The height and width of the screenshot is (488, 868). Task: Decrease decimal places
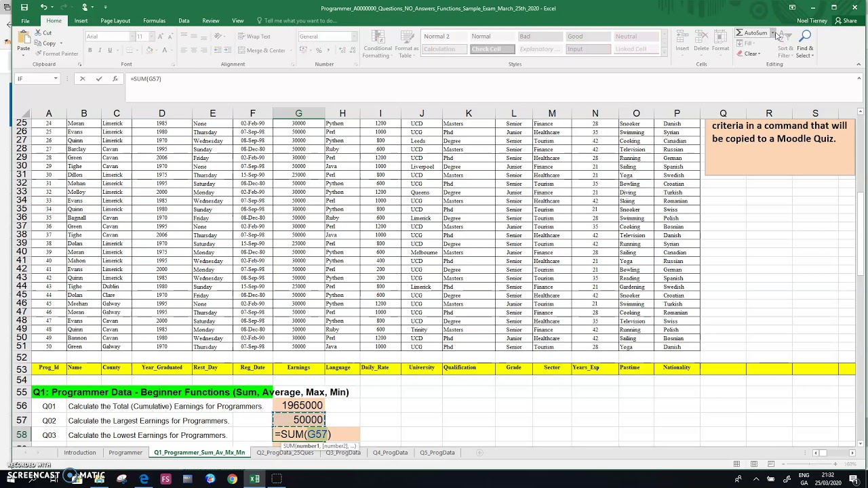[x=352, y=50]
